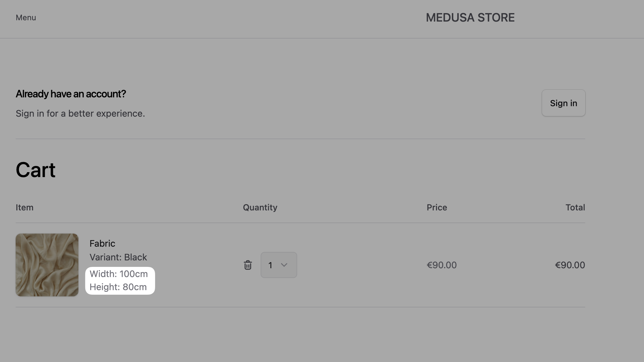The image size is (644, 362).
Task: Click the Item column header
Action: 24,207
